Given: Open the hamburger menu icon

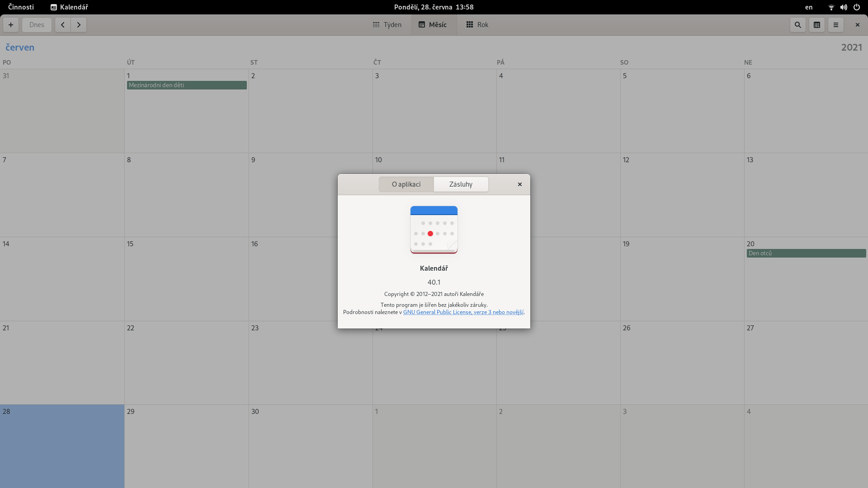Looking at the screenshot, I should 836,25.
